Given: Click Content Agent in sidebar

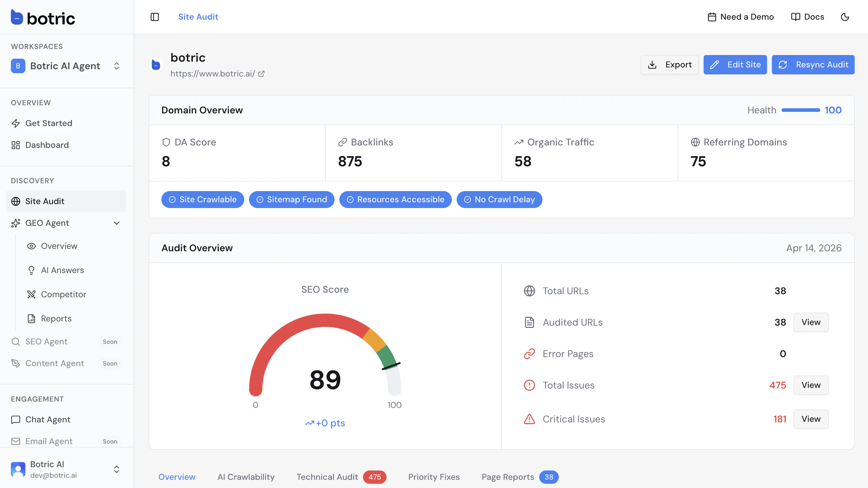Looking at the screenshot, I should coord(66,363).
